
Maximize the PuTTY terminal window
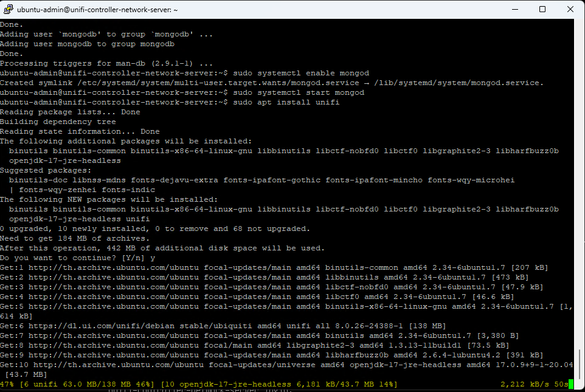pos(542,9)
